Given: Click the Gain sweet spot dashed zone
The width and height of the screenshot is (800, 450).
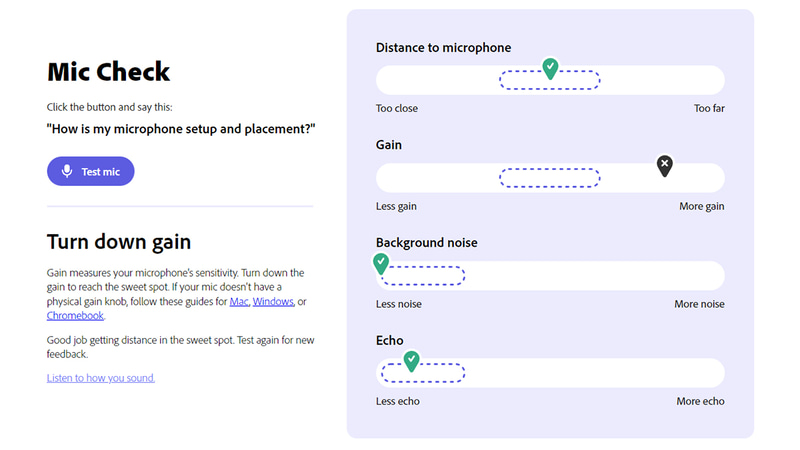Looking at the screenshot, I should 549,178.
